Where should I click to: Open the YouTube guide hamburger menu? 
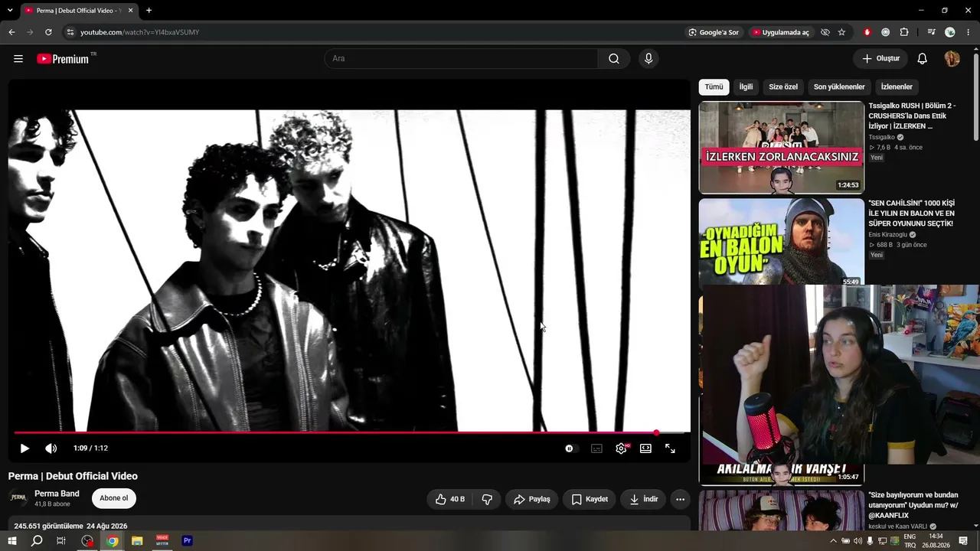(18, 59)
